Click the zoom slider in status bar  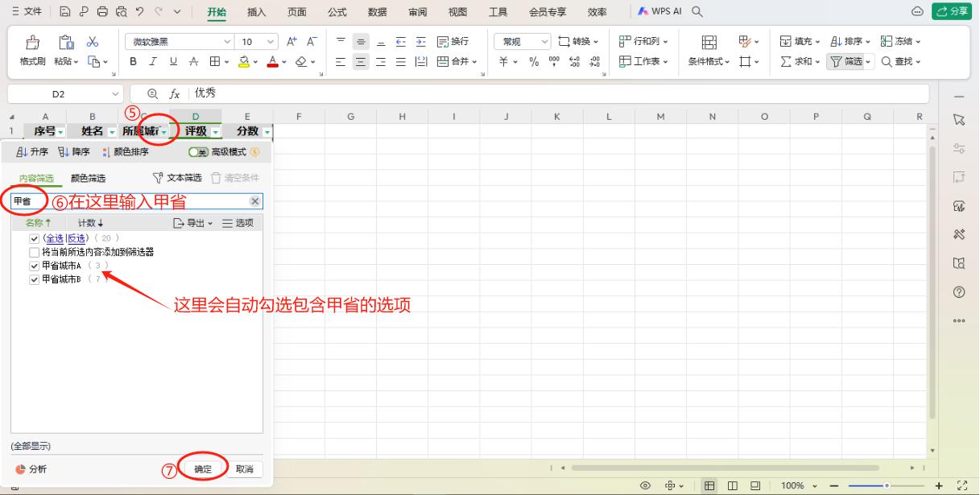885,486
